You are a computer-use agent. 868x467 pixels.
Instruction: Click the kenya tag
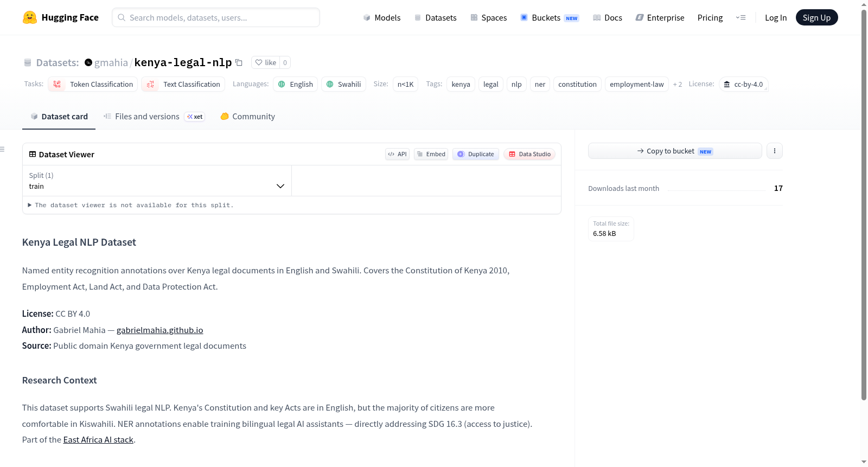click(x=461, y=84)
